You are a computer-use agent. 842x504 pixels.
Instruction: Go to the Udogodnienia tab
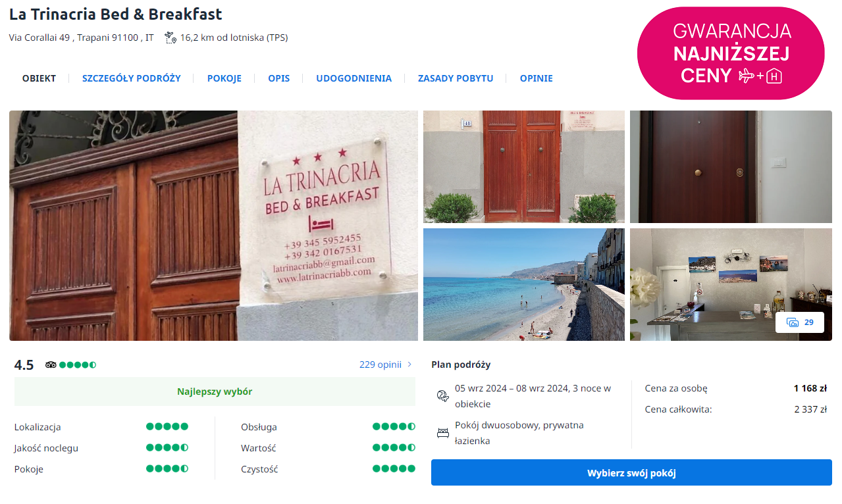click(354, 78)
